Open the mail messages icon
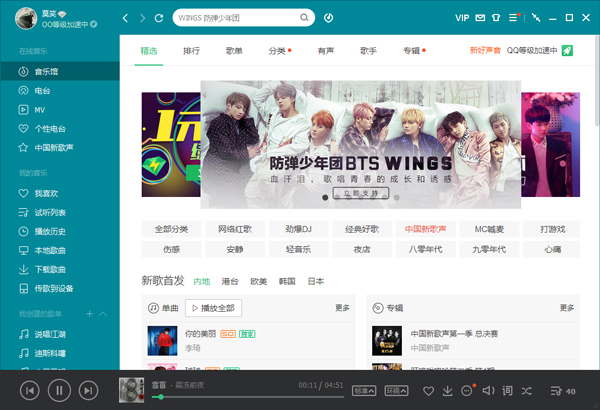This screenshot has width=600, height=410. (480, 18)
